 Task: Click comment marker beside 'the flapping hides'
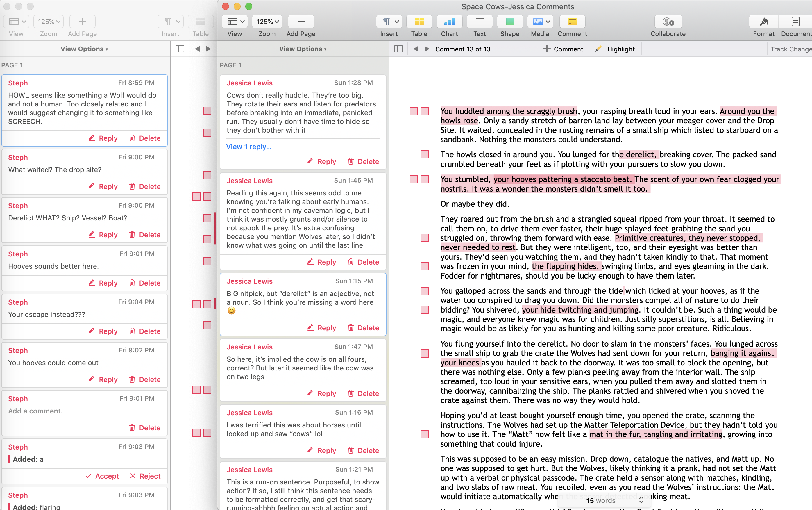coord(425,266)
